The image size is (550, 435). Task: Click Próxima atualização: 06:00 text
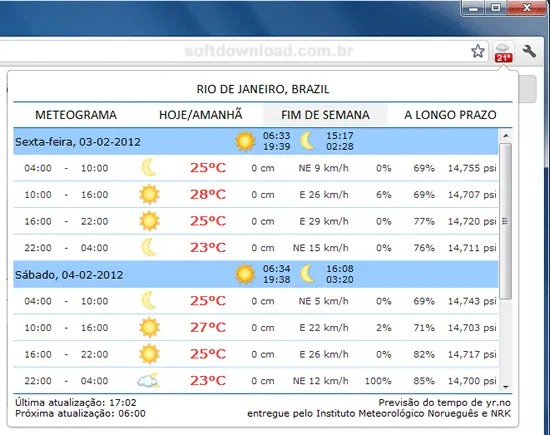point(80,414)
